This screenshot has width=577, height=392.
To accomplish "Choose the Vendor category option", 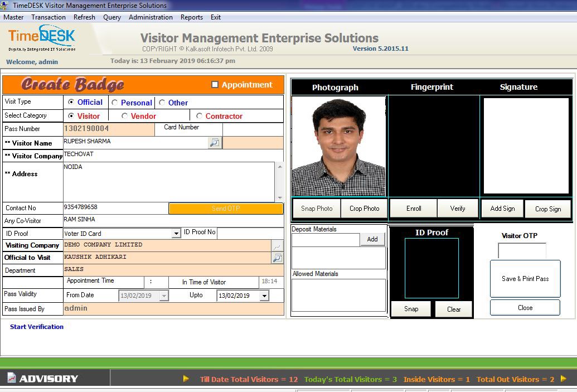I will pyautogui.click(x=125, y=116).
